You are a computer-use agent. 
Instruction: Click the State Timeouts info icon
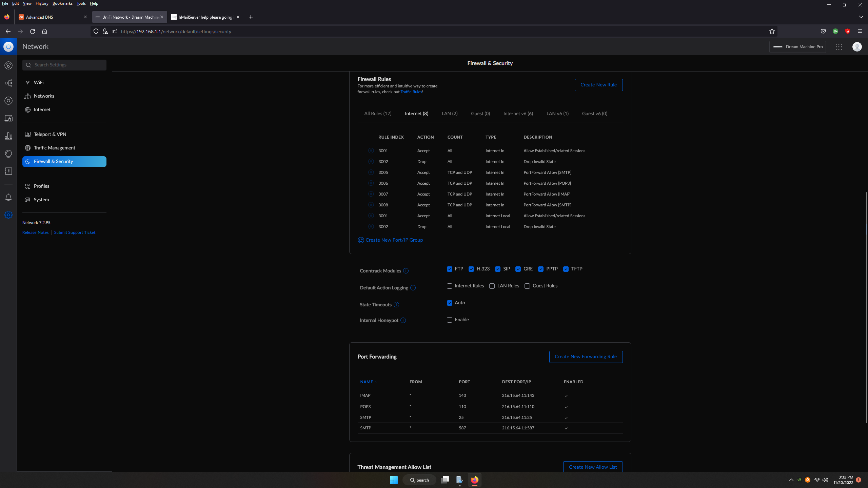[396, 305]
